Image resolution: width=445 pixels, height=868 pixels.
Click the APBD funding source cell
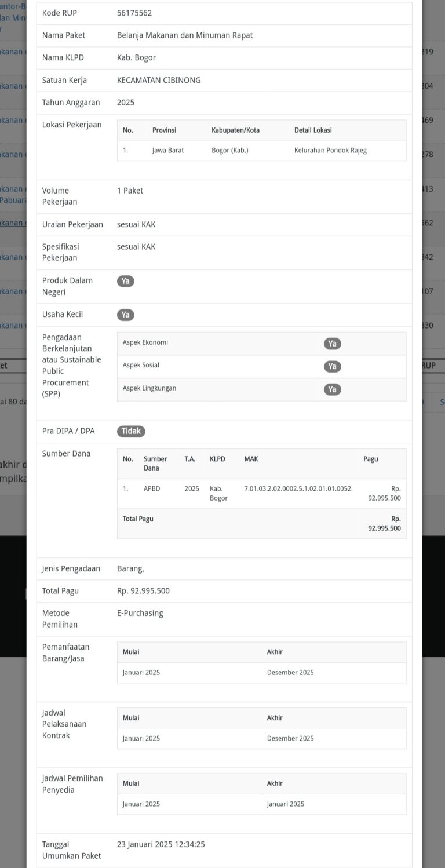[x=152, y=489]
